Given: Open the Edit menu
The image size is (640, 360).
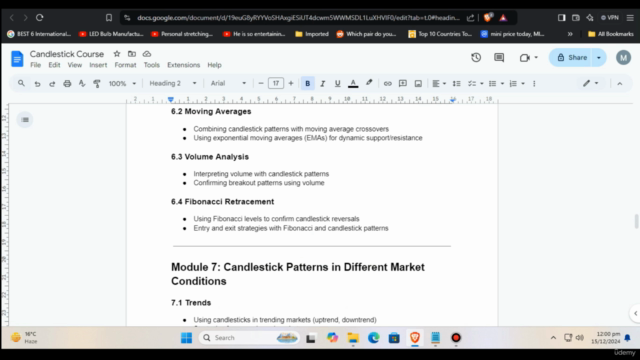Looking at the screenshot, I should (x=54, y=65).
